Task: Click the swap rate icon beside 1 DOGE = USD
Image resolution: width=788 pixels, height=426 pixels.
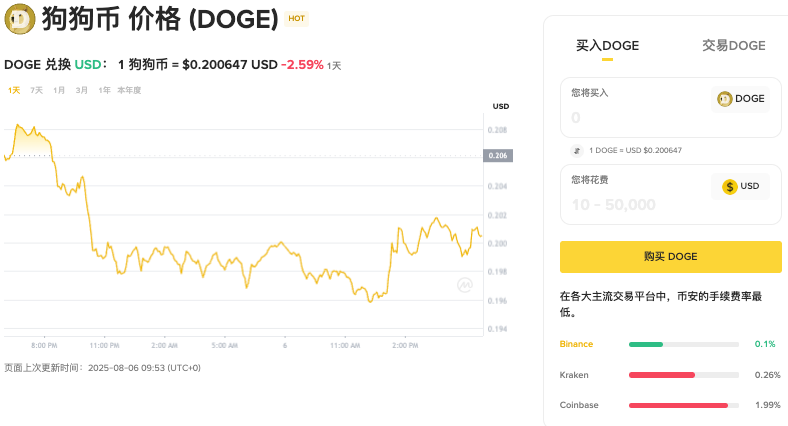Action: pos(577,150)
